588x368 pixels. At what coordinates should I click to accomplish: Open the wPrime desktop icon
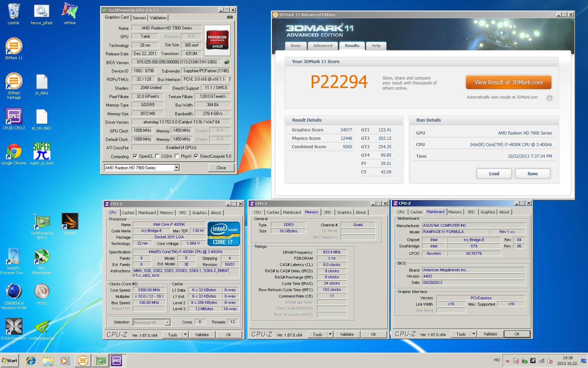coord(70,14)
